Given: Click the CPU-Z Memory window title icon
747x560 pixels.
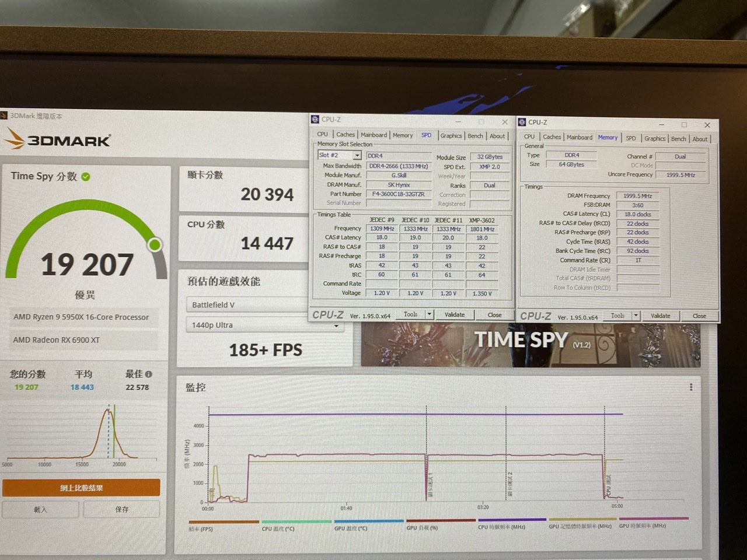Looking at the screenshot, I should (522, 123).
